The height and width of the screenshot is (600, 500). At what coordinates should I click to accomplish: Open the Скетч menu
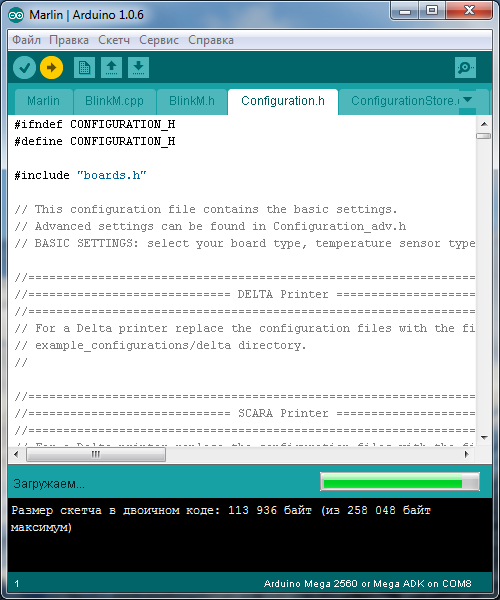pyautogui.click(x=114, y=40)
